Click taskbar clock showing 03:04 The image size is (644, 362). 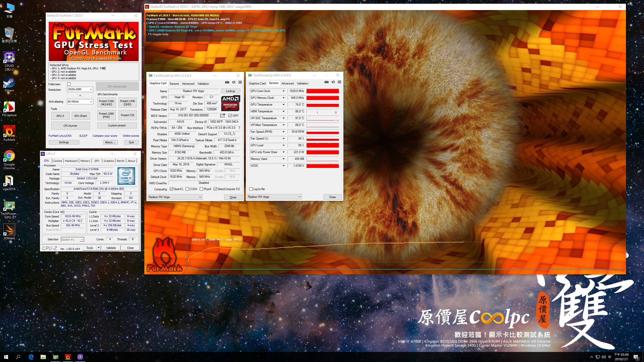tap(621, 357)
